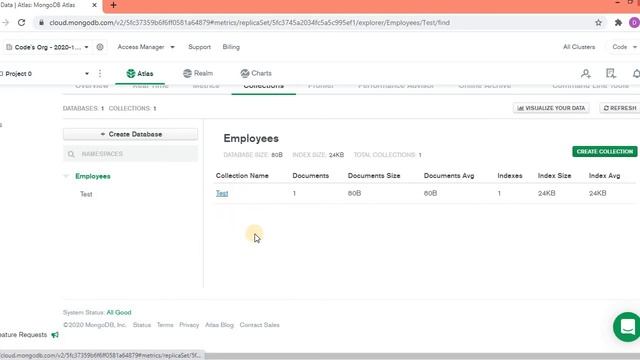Open the chat support bubble

tap(627, 327)
